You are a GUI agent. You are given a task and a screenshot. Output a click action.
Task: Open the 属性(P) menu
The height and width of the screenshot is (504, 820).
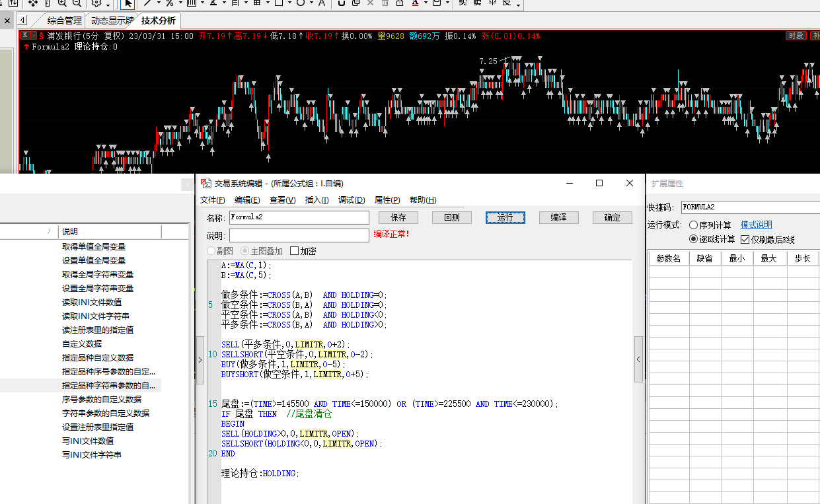coord(387,200)
